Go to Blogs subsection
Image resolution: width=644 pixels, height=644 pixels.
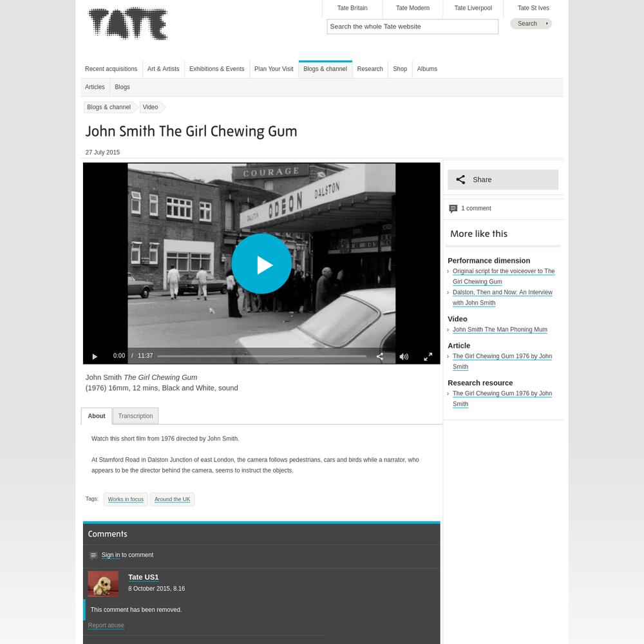click(122, 87)
